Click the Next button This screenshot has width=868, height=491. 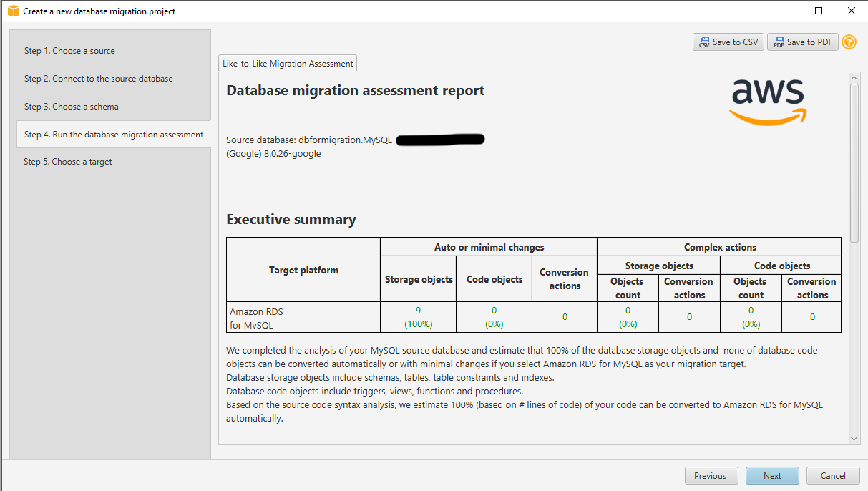(x=773, y=476)
